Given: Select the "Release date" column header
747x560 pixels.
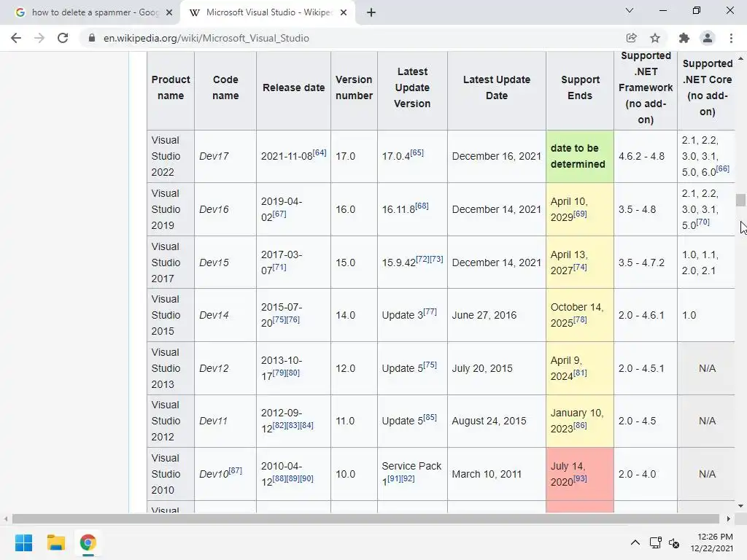Looking at the screenshot, I should (x=293, y=87).
